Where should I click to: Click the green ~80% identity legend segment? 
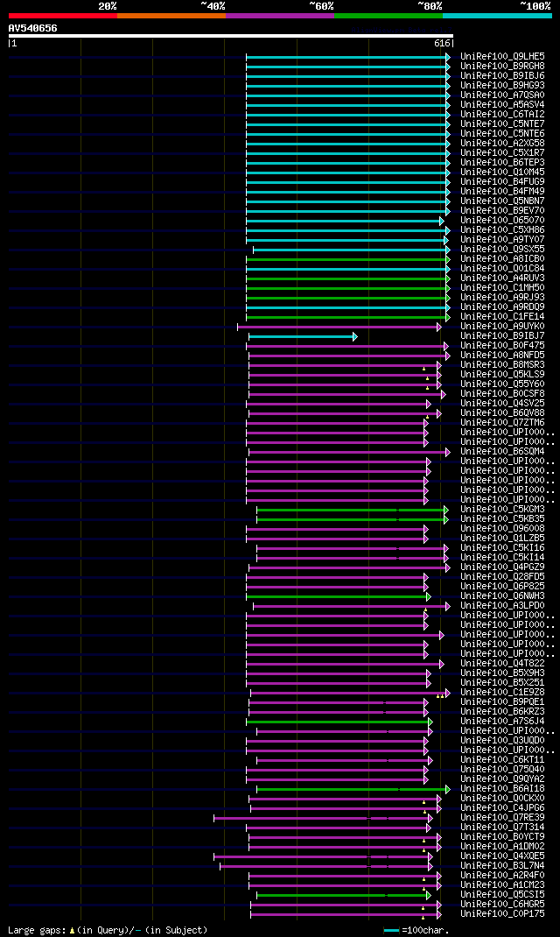[388, 16]
